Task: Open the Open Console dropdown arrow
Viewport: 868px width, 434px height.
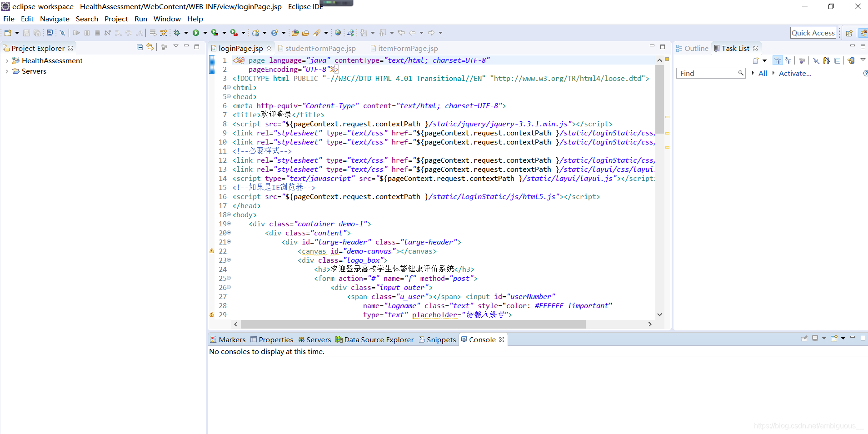Action: (x=843, y=338)
